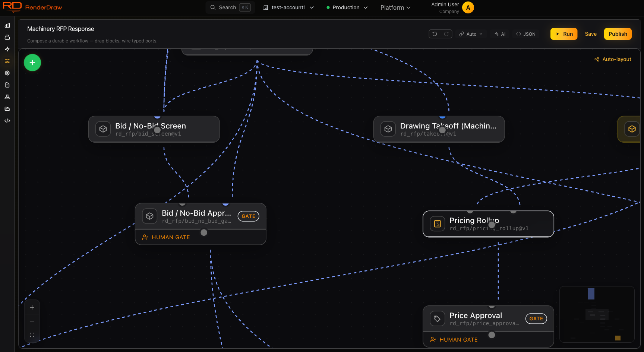The width and height of the screenshot is (644, 352).
Task: Open the folder sidebar icon
Action: [7, 109]
